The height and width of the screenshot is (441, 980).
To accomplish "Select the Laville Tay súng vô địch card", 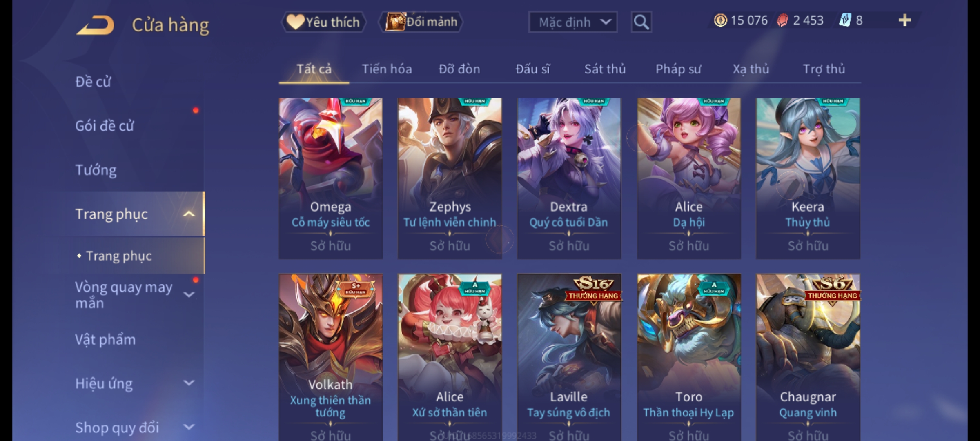I will (x=569, y=357).
